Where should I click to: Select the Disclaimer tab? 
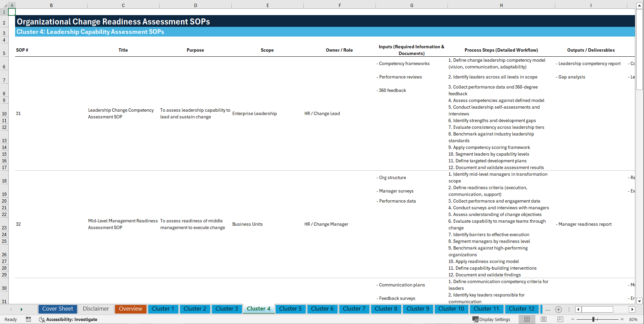coord(96,309)
